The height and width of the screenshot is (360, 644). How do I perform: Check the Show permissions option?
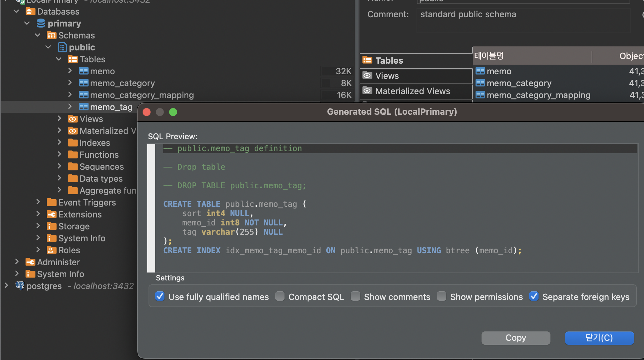pyautogui.click(x=442, y=296)
